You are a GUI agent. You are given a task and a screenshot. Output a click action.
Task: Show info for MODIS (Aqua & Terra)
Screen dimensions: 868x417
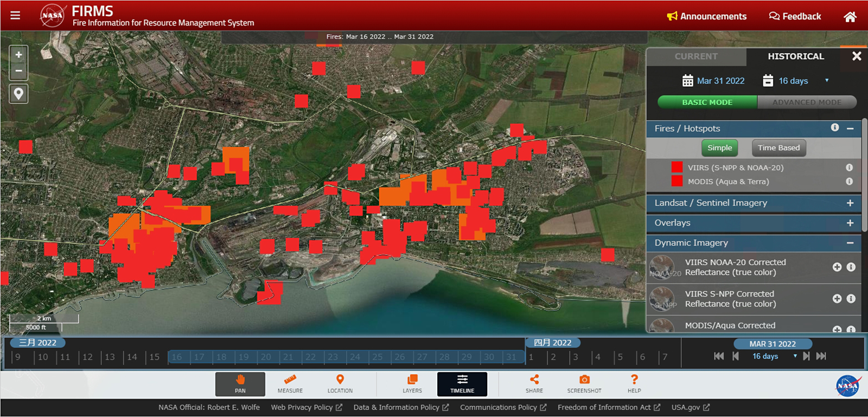click(849, 181)
